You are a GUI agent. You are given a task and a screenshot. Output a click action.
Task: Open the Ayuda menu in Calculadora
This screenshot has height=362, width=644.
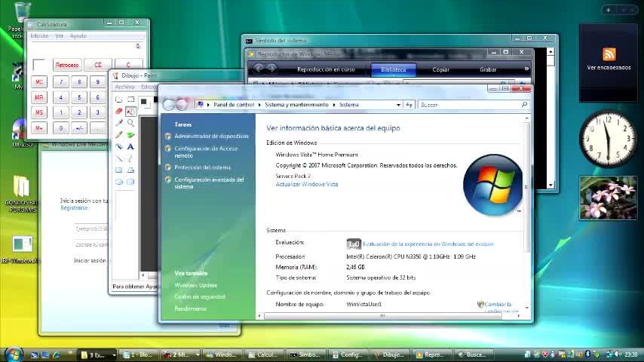[78, 35]
